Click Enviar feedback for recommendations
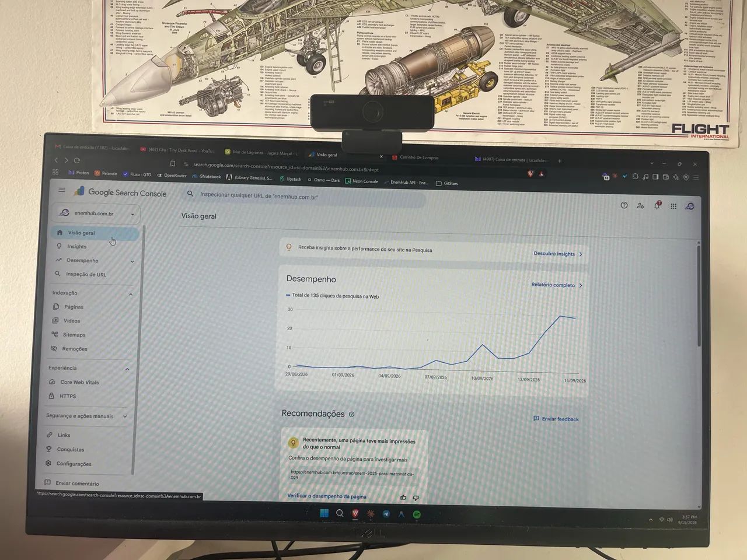This screenshot has height=560, width=747. (x=556, y=419)
